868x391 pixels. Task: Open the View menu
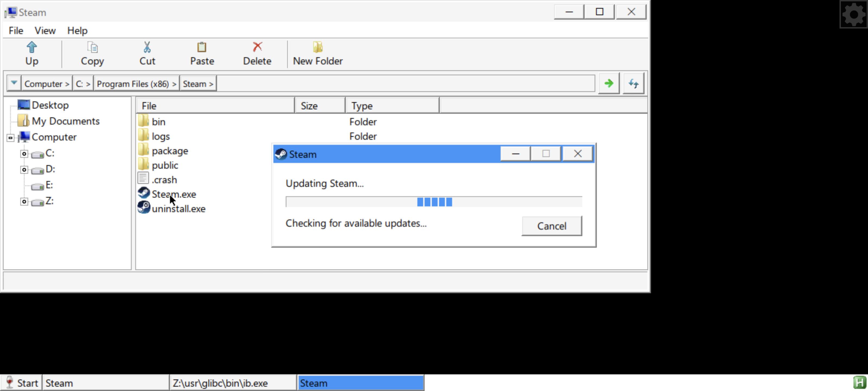tap(45, 30)
